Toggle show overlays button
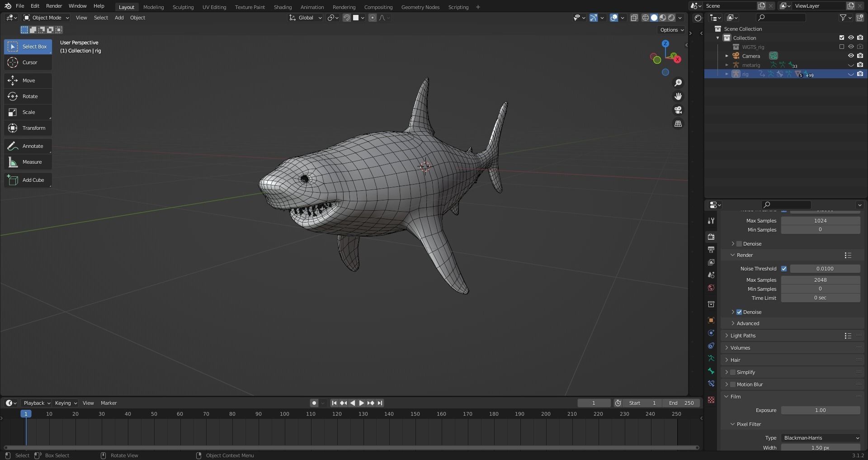The height and width of the screenshot is (460, 868). (x=614, y=18)
